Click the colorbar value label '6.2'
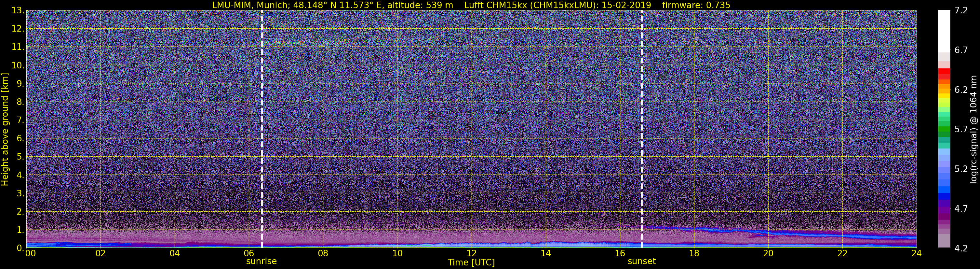Image resolution: width=980 pixels, height=269 pixels. tap(961, 90)
